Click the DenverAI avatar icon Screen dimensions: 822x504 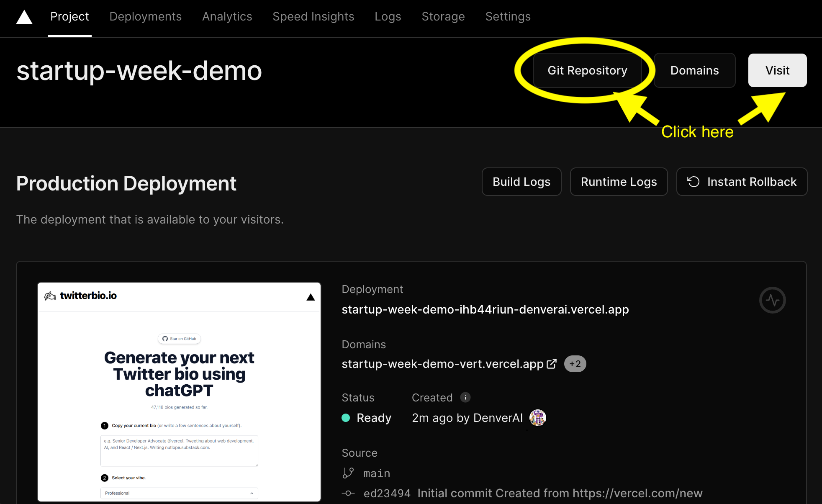click(538, 417)
